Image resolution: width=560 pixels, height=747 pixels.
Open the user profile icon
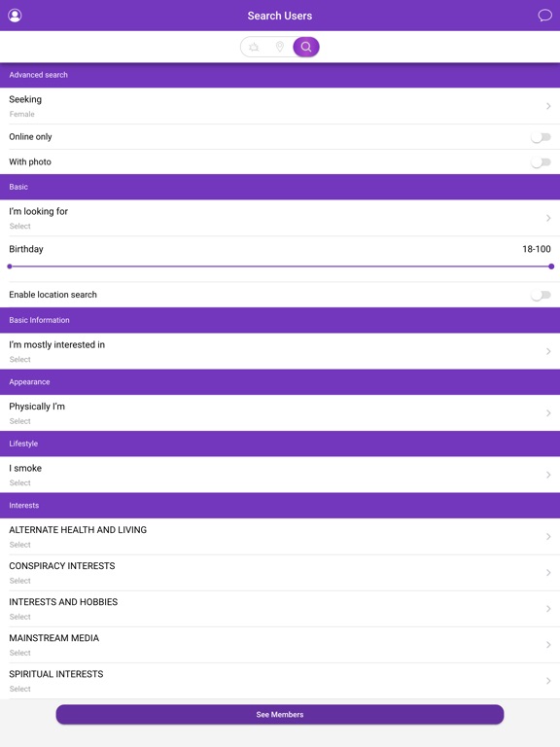coord(15,16)
